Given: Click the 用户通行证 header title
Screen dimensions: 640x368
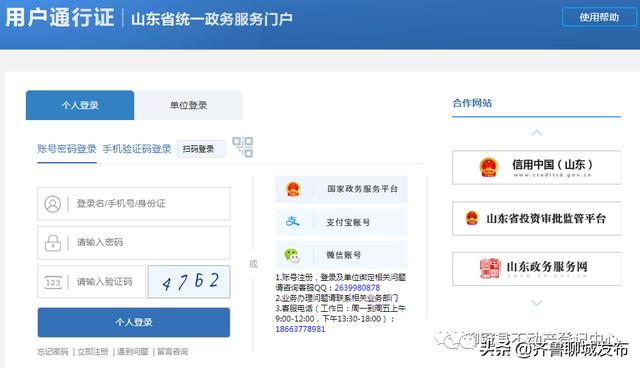Looking at the screenshot, I should (x=60, y=18).
